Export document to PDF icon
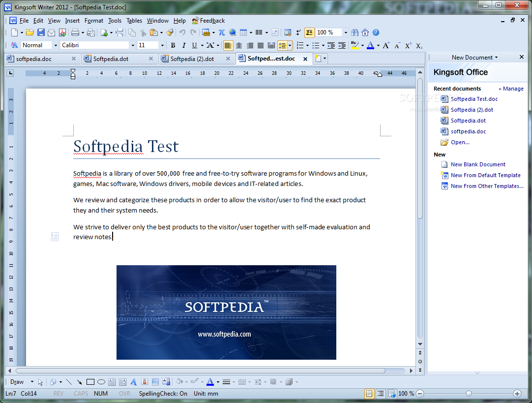Image resolution: width=532 pixels, height=403 pixels. [62, 32]
